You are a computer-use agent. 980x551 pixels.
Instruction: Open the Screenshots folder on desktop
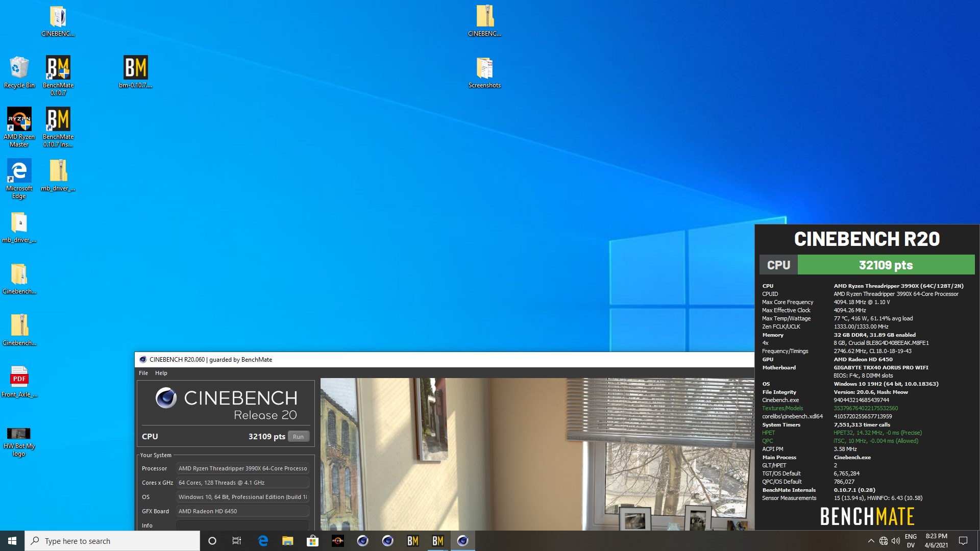click(x=485, y=72)
